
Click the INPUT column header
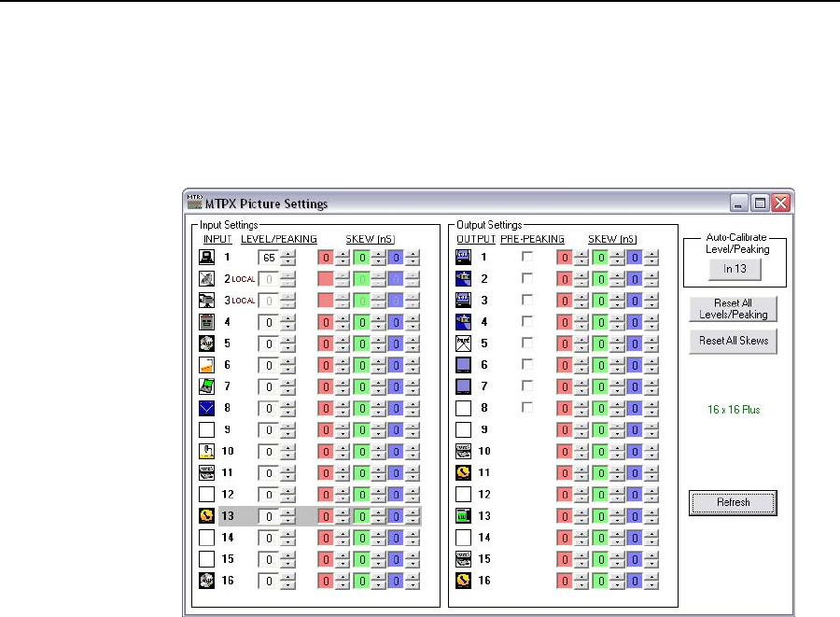[217, 239]
